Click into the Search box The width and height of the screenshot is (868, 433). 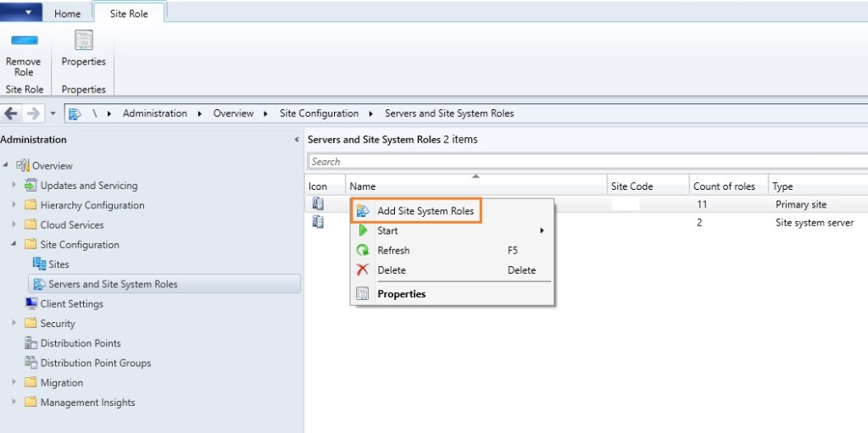(587, 162)
